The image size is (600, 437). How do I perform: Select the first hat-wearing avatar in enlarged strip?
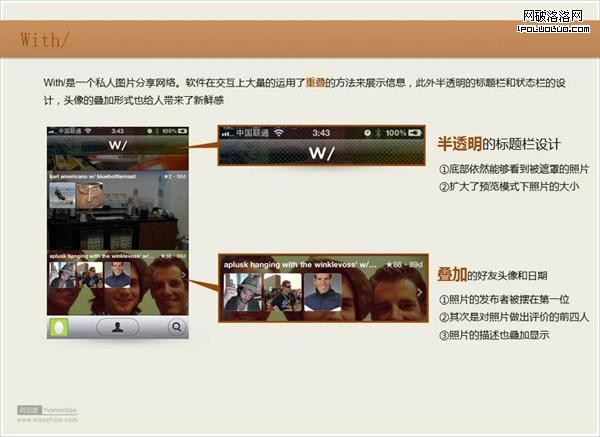pyautogui.click(x=243, y=291)
